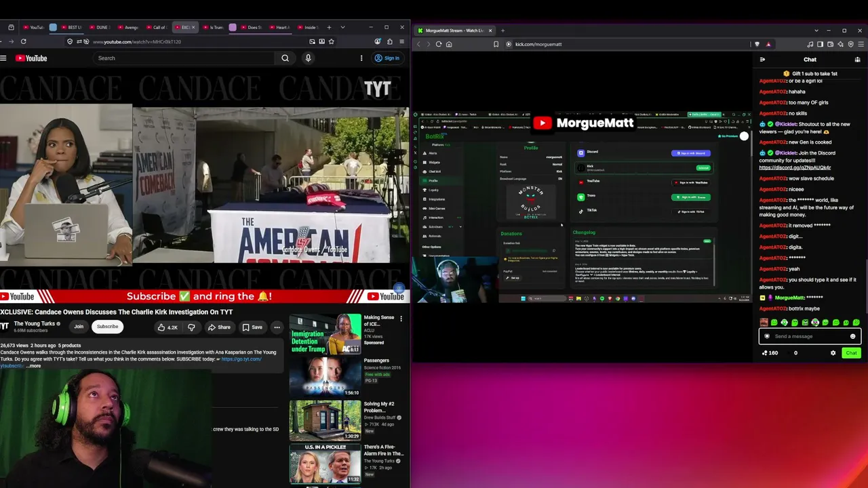
Task: Open the Passengers movie thumbnail
Action: pos(325,378)
